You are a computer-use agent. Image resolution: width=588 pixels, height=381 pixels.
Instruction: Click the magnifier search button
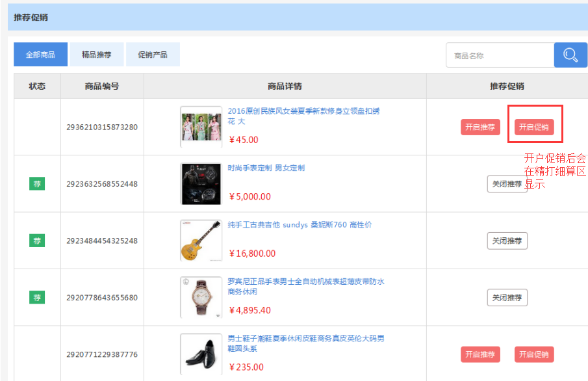(570, 55)
